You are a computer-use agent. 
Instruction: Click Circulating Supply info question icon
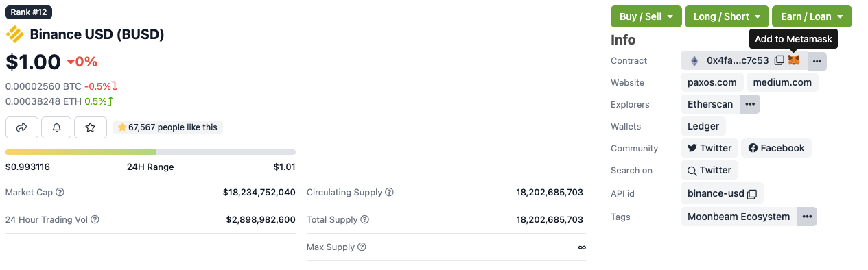coord(390,193)
